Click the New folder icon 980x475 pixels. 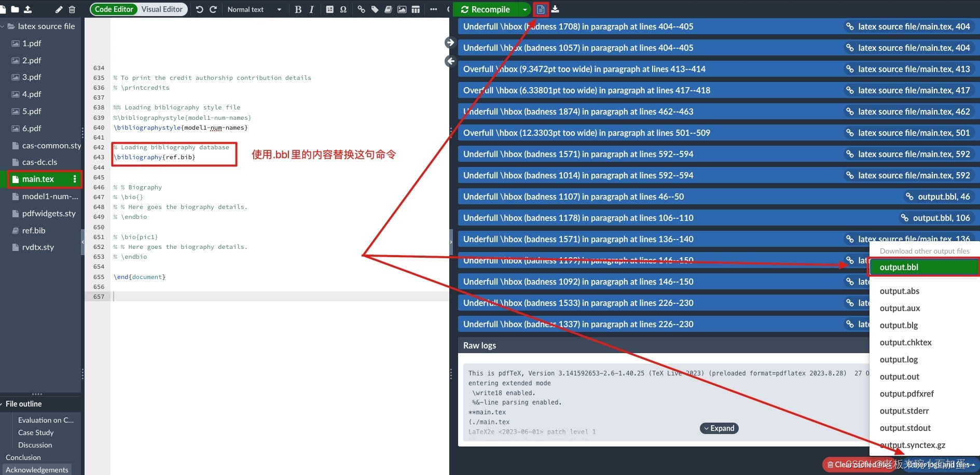click(15, 9)
